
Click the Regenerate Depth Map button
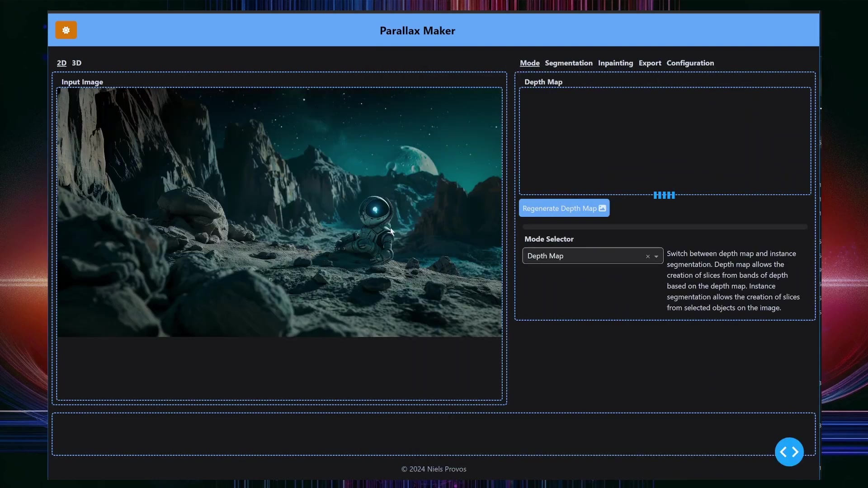click(564, 208)
